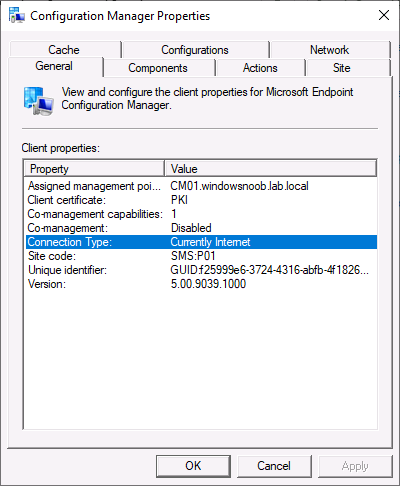Sort by the Property column header

94,169
